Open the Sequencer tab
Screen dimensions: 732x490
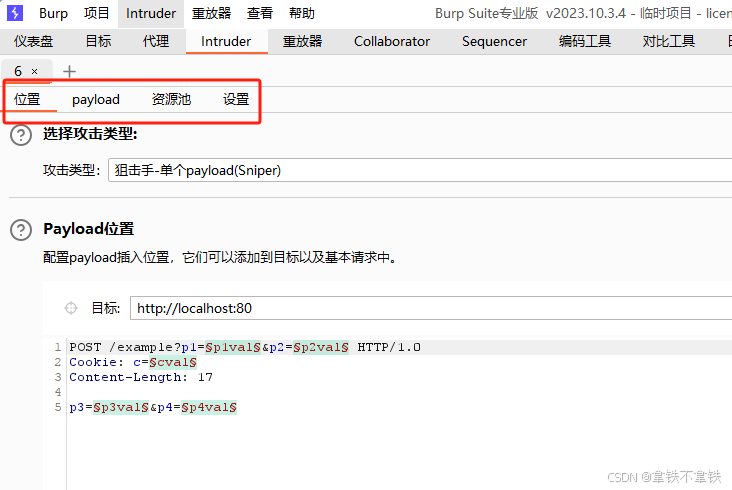coord(494,41)
